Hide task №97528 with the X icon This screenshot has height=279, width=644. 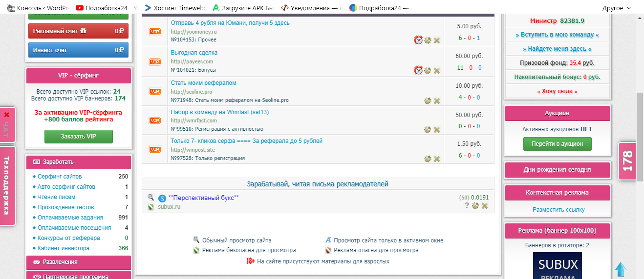point(437,159)
